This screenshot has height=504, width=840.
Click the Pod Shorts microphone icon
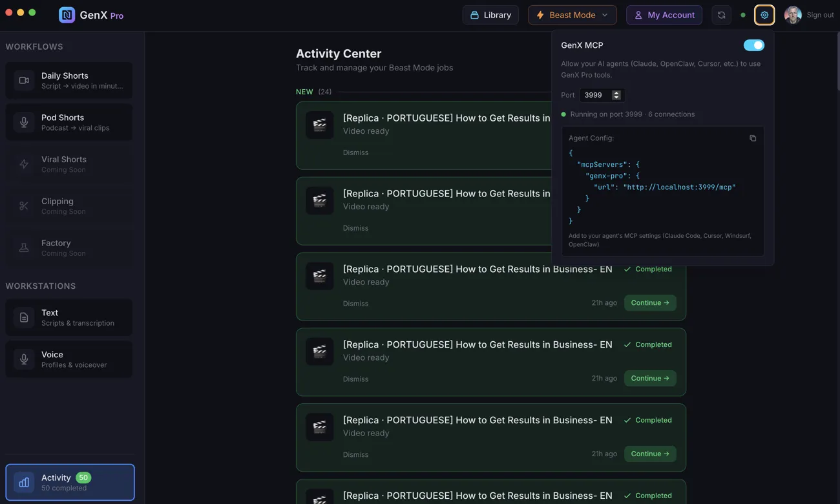click(24, 122)
